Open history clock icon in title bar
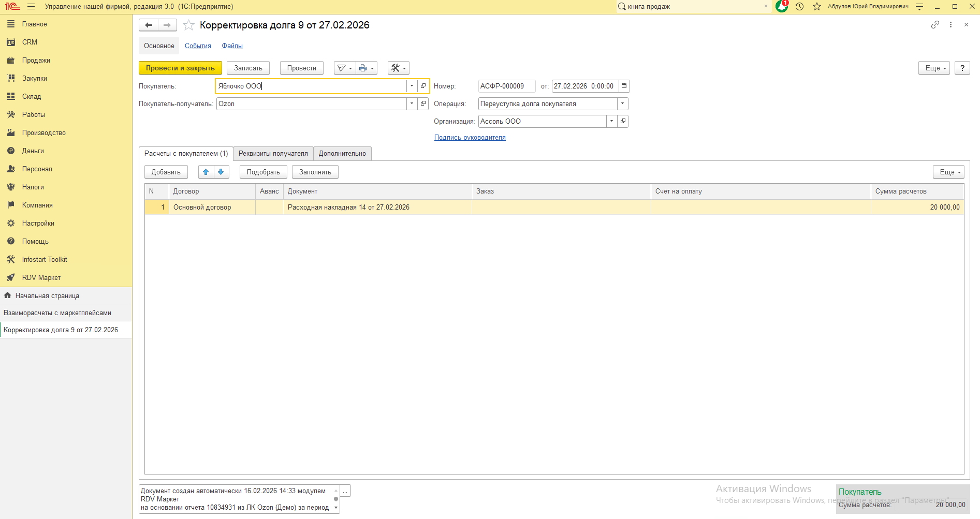The width and height of the screenshot is (980, 519). (799, 7)
